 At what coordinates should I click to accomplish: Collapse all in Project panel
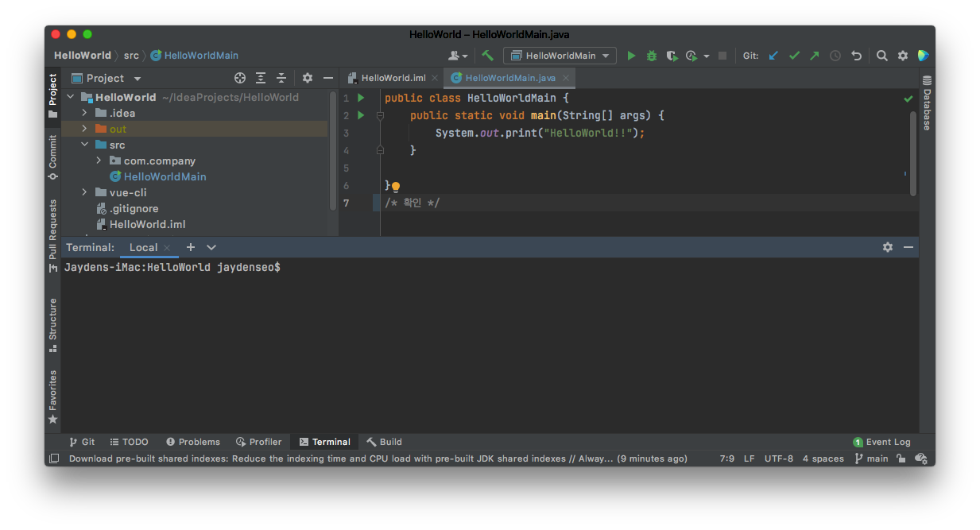tap(281, 78)
